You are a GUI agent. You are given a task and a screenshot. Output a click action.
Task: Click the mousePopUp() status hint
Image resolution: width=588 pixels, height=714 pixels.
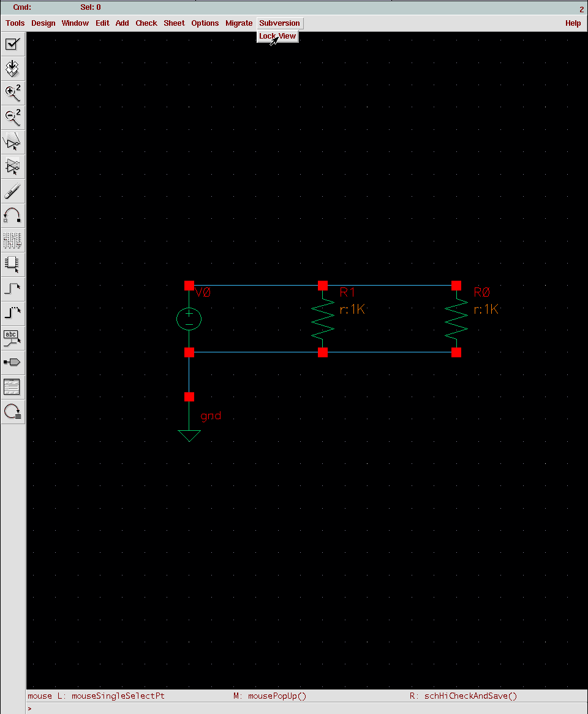(x=277, y=696)
